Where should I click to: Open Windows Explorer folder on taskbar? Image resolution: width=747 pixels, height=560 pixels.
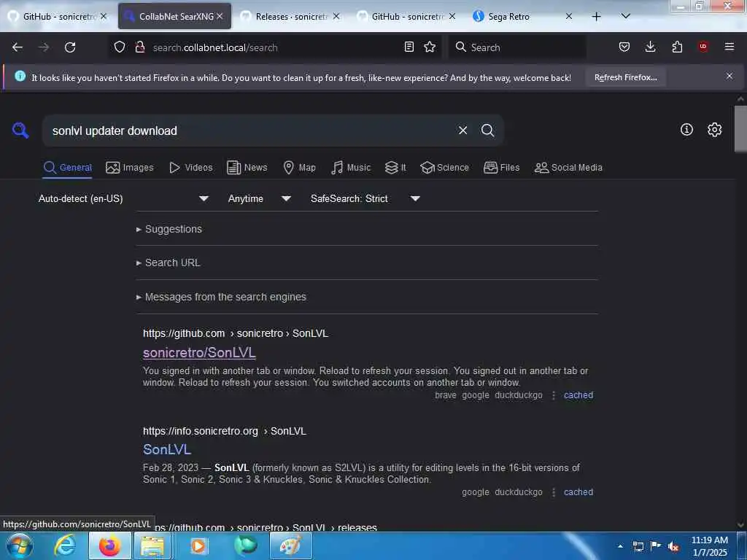[x=152, y=545]
